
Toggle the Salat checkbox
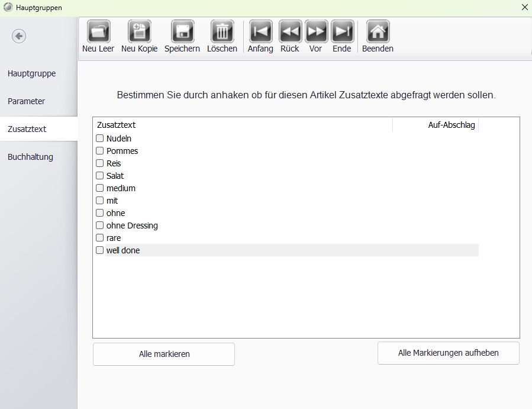[x=100, y=175]
